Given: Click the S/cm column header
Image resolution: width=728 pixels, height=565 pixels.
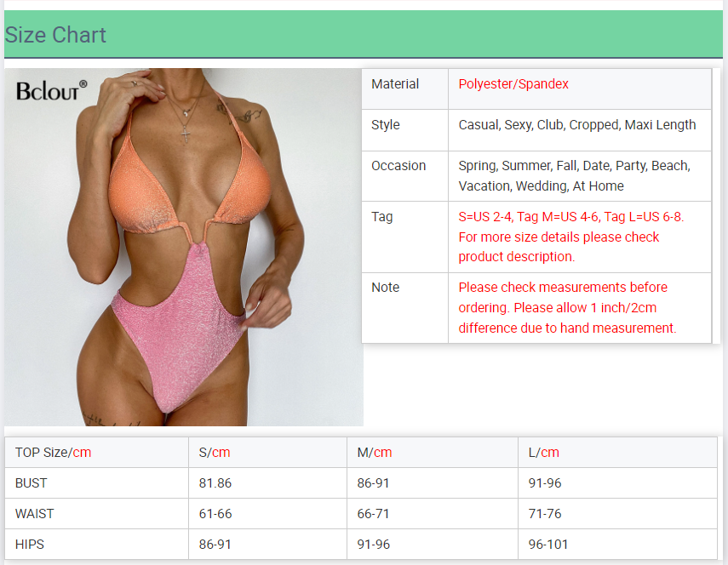Looking at the screenshot, I should [x=215, y=453].
